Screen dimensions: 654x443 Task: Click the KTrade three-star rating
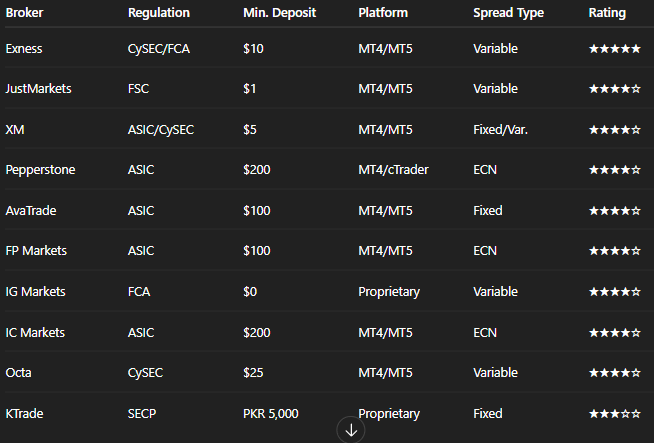614,414
